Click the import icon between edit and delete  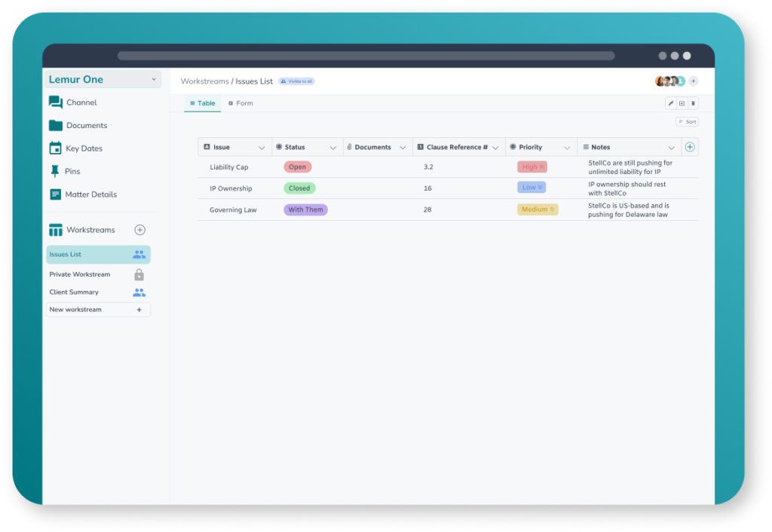(x=682, y=103)
